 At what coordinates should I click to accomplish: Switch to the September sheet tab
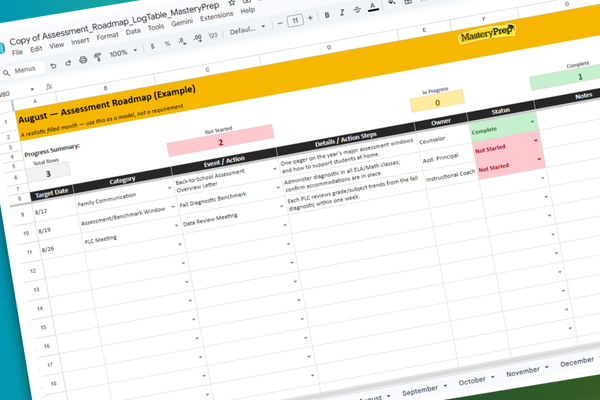420,391
